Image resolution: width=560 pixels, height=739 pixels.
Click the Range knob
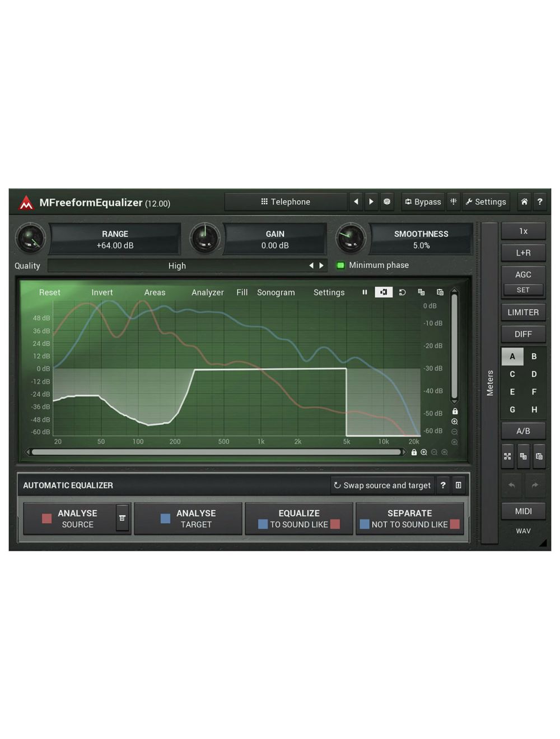coord(30,238)
